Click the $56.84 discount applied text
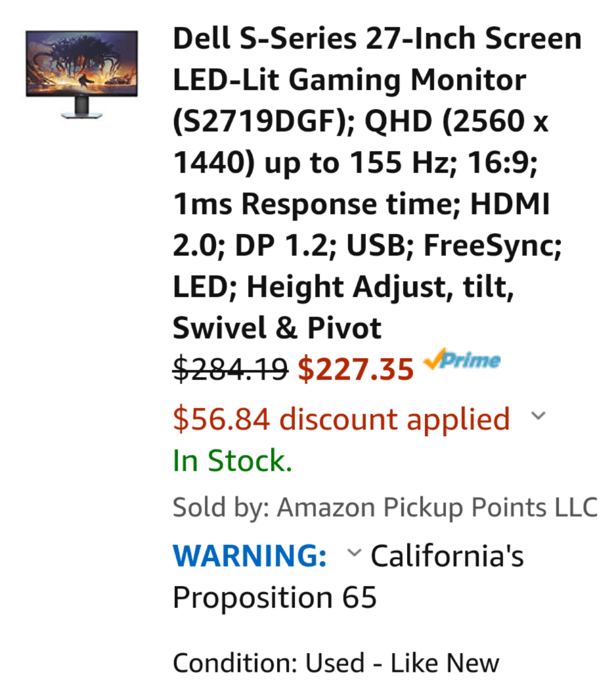This screenshot has width=616, height=686. pos(341,418)
